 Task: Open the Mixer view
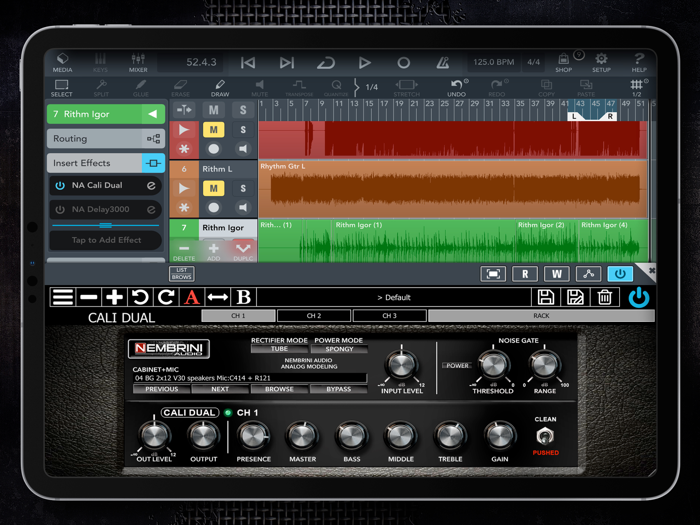pyautogui.click(x=138, y=62)
